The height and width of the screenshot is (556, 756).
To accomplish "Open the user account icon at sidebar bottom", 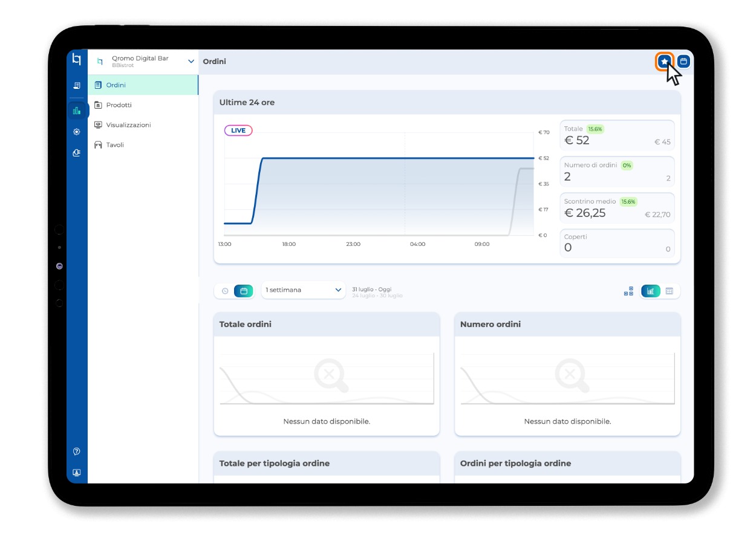I will click(x=77, y=473).
